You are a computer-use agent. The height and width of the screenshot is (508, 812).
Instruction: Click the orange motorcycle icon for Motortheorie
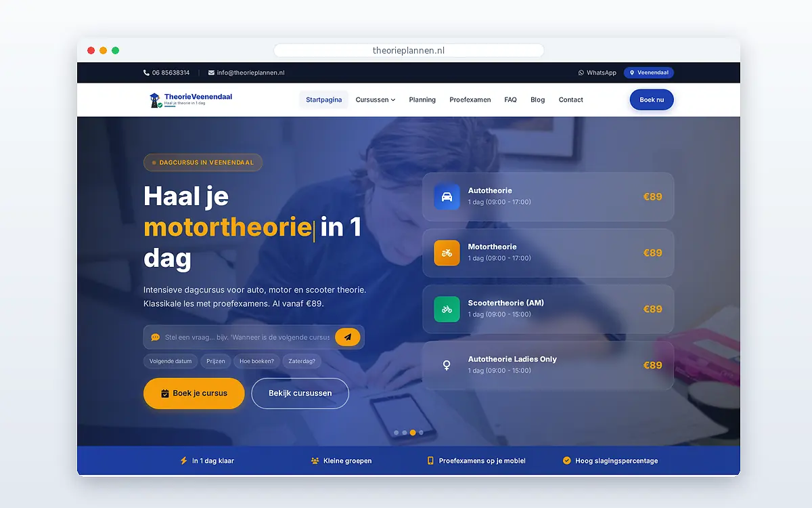coord(447,253)
